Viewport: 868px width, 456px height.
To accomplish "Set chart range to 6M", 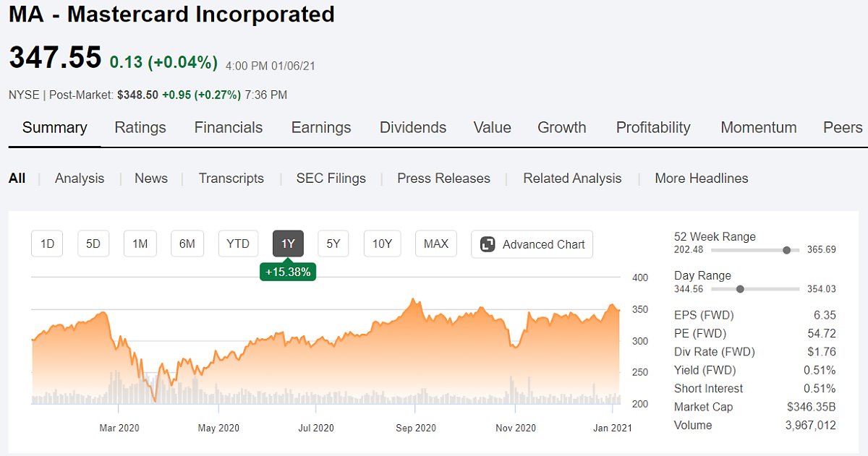I will coord(187,244).
